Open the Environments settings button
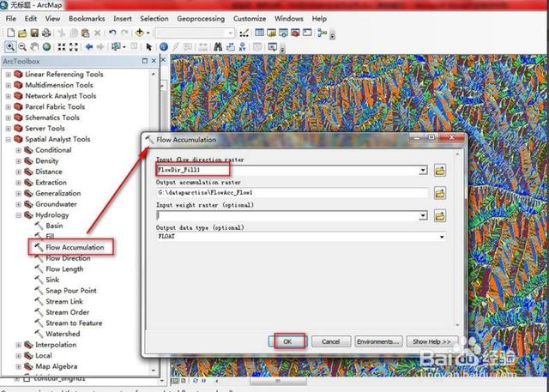The width and height of the screenshot is (549, 392). (x=377, y=341)
